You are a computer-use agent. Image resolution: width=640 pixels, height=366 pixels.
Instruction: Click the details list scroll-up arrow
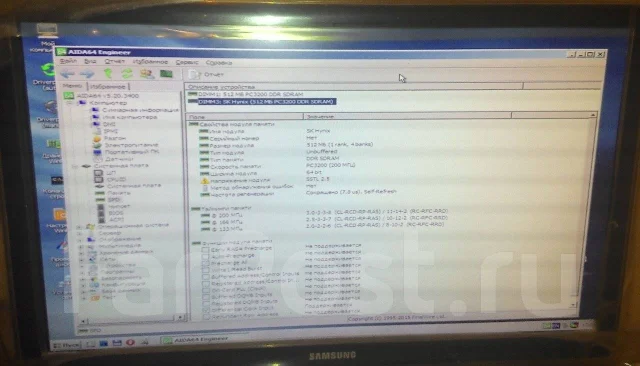[593, 116]
